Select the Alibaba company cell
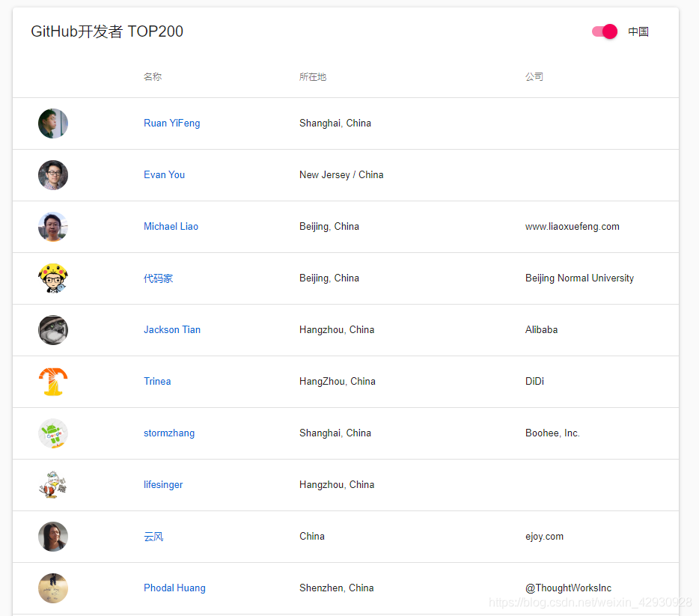 coord(542,330)
